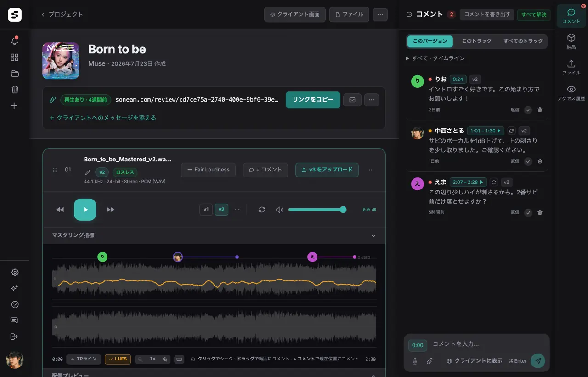Click + クライアントへのメッセージを添える link
The height and width of the screenshot is (377, 588).
(103, 118)
